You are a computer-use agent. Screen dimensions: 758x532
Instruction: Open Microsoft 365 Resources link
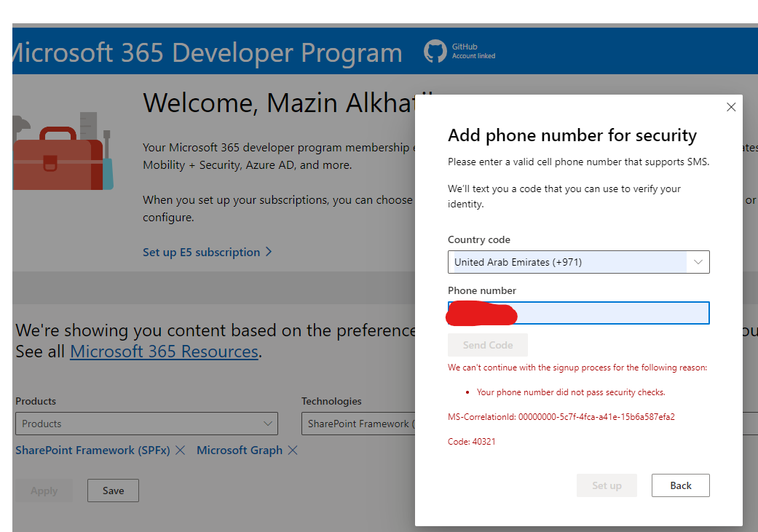coord(164,352)
